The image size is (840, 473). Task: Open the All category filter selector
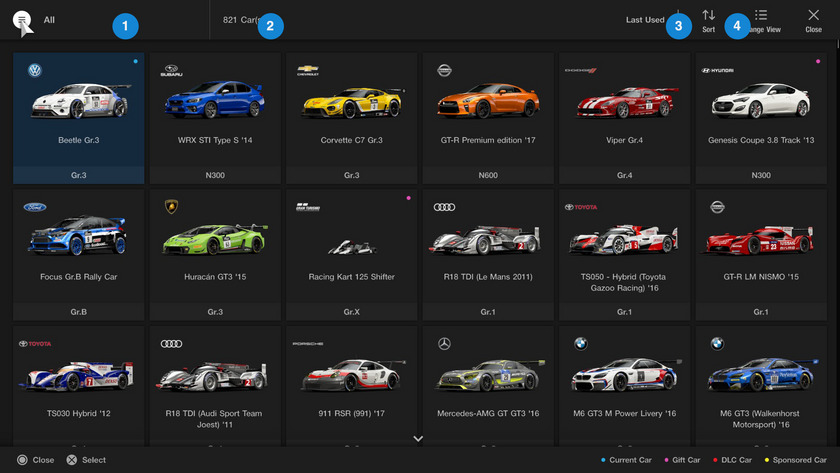[x=50, y=20]
